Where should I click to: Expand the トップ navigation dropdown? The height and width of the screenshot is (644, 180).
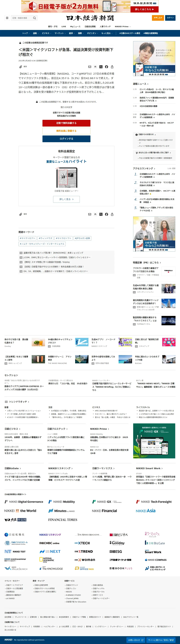(26, 33)
